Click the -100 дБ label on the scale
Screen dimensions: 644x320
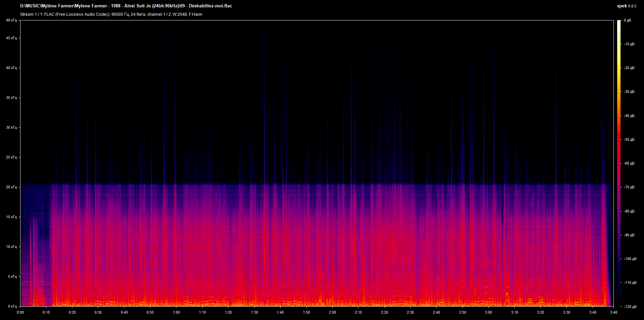coord(630,259)
